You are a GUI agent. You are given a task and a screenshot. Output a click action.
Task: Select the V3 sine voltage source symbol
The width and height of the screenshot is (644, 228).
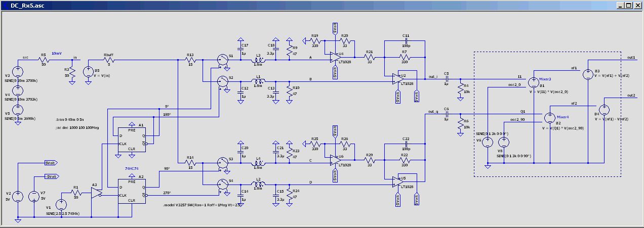18,71
